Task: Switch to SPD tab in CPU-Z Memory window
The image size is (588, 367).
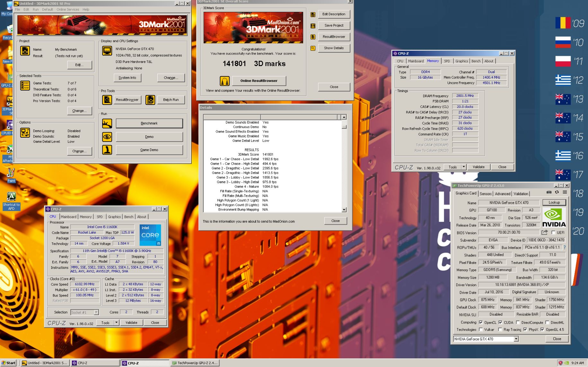Action: click(x=447, y=61)
